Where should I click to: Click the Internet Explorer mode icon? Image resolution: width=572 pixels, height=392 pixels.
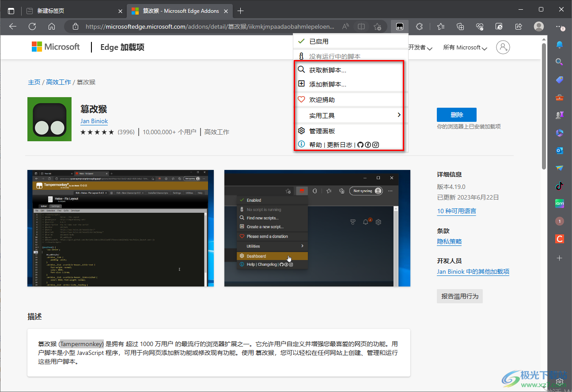[x=499, y=26]
